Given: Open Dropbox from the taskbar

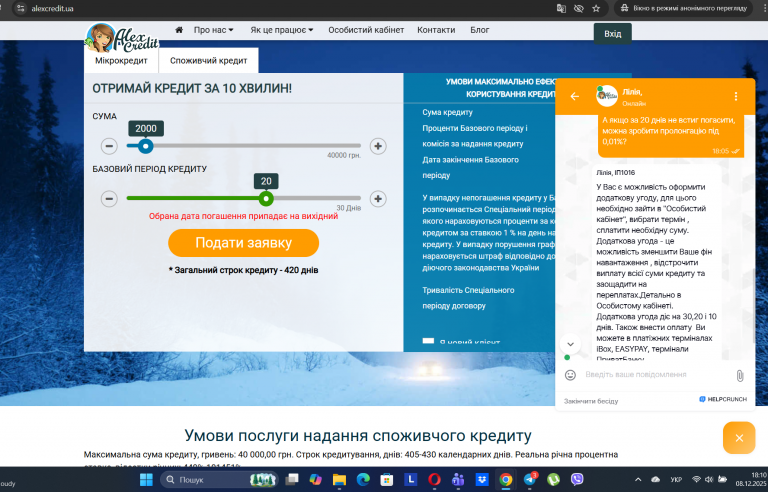Looking at the screenshot, I should click(x=481, y=480).
